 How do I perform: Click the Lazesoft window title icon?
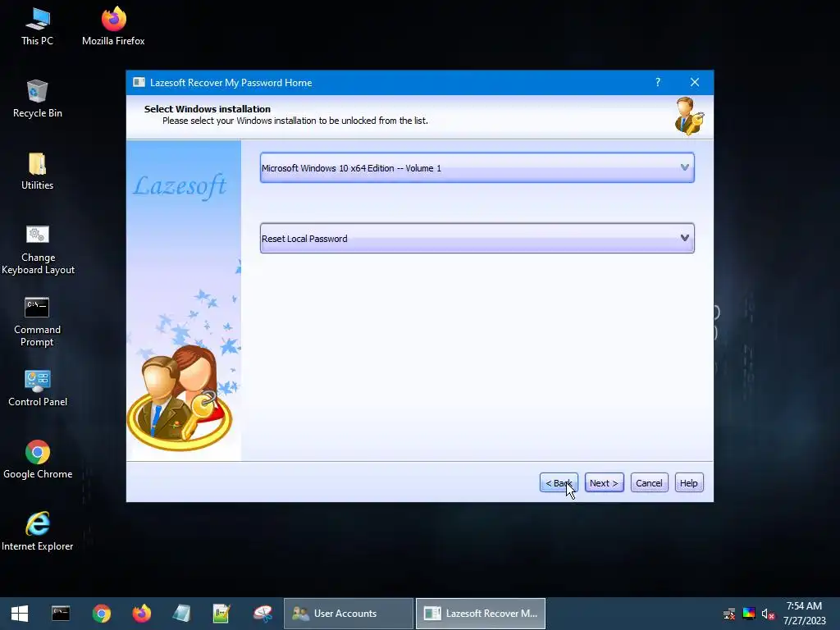click(139, 82)
